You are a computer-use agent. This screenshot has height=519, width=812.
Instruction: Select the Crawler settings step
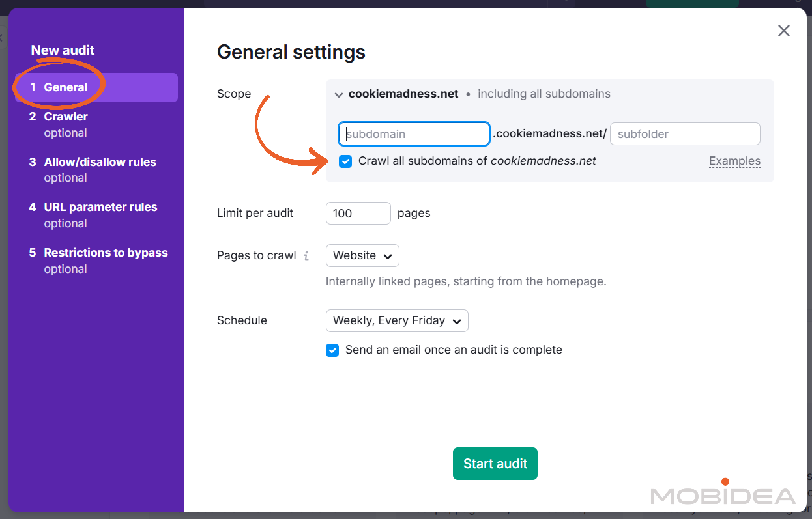66,117
